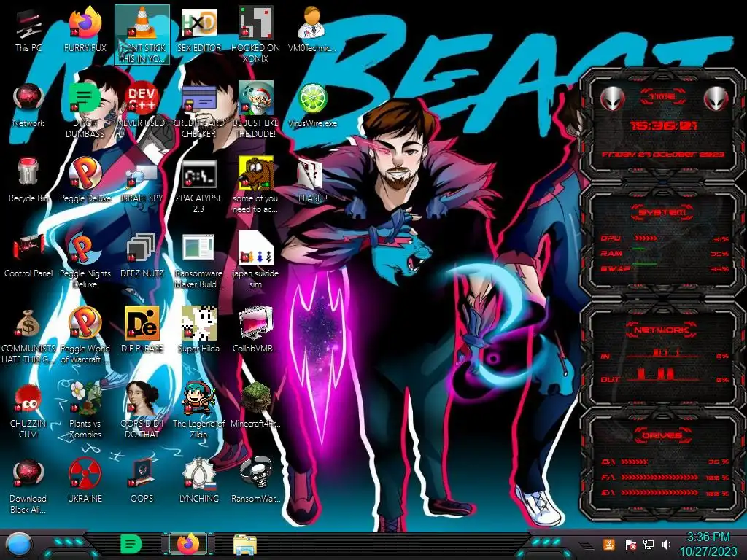747x560 pixels.
Task: Open the DIE PLEASE icon
Action: tap(142, 324)
